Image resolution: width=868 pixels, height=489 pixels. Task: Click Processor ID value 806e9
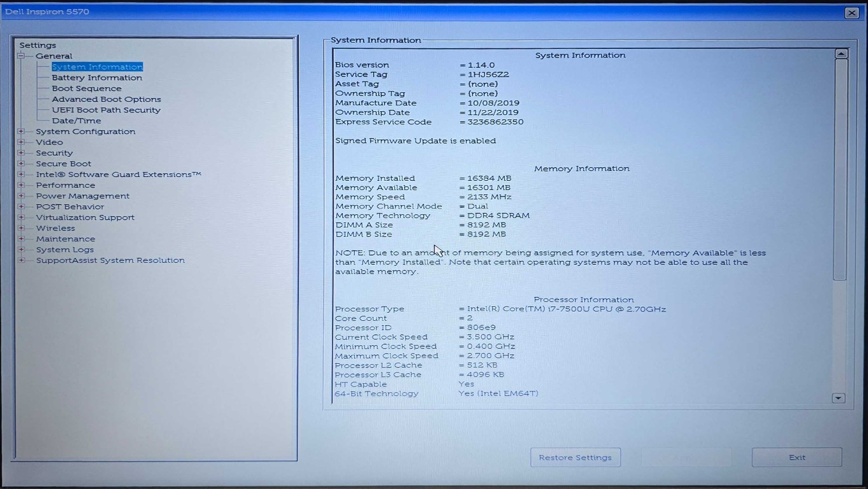click(x=481, y=328)
